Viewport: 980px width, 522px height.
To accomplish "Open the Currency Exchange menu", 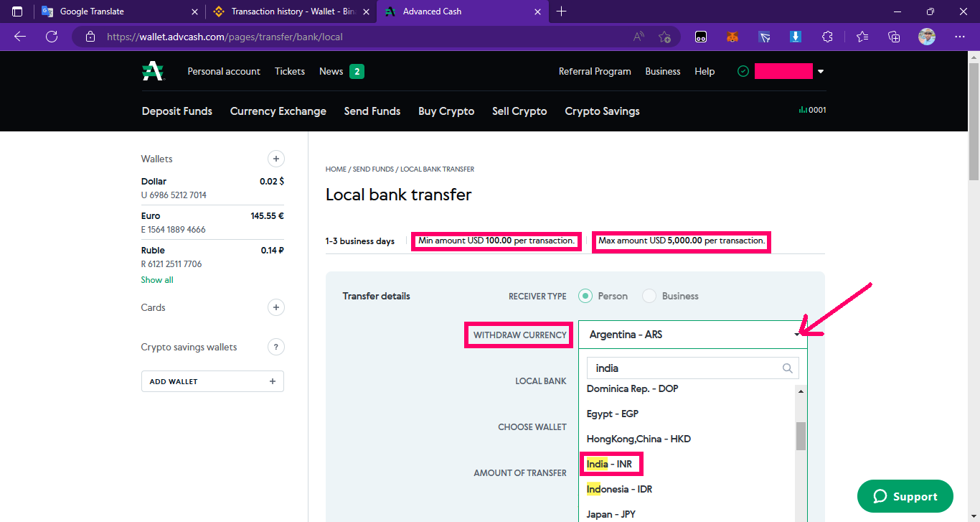I will point(278,111).
